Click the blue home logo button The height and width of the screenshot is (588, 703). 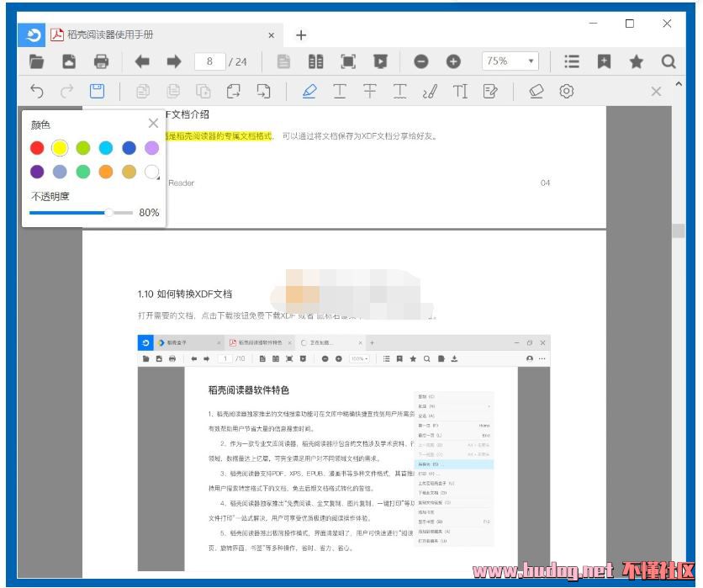[x=32, y=35]
